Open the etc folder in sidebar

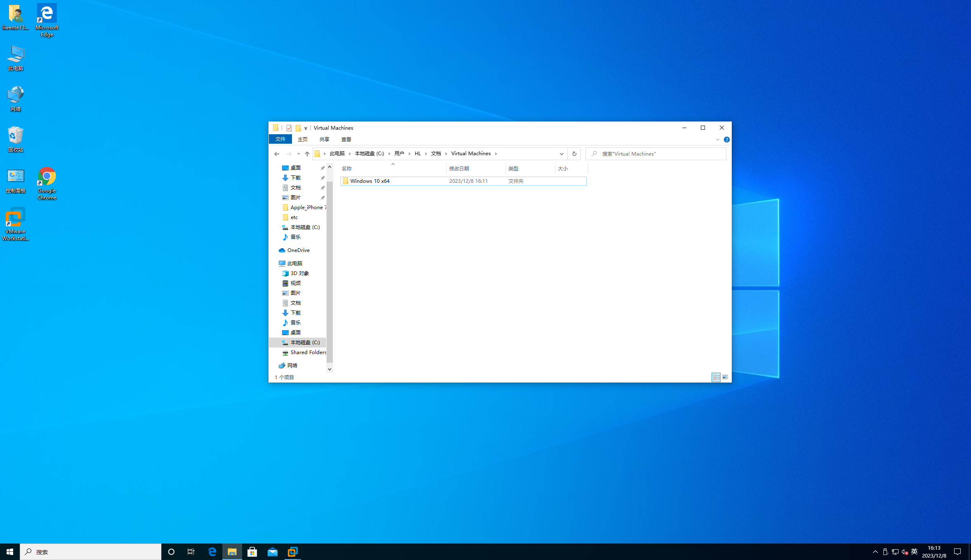click(294, 217)
